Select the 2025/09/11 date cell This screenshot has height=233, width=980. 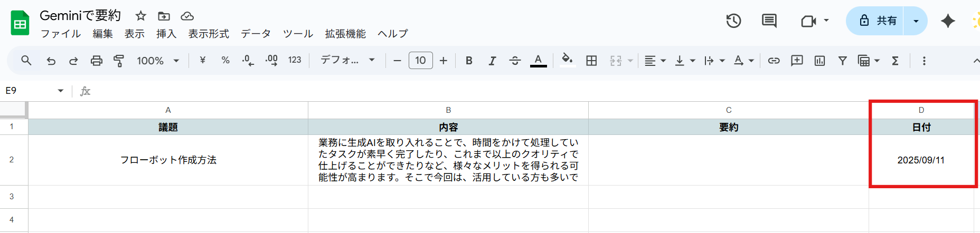coord(921,160)
